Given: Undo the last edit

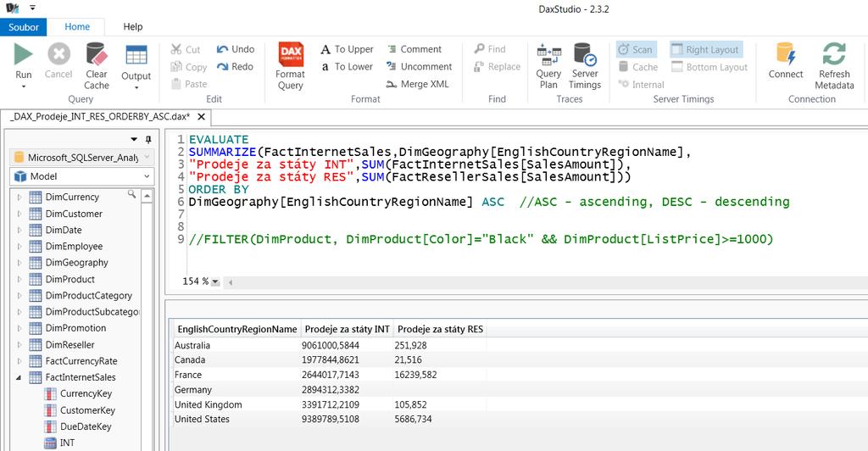Looking at the screenshot, I should click(236, 49).
